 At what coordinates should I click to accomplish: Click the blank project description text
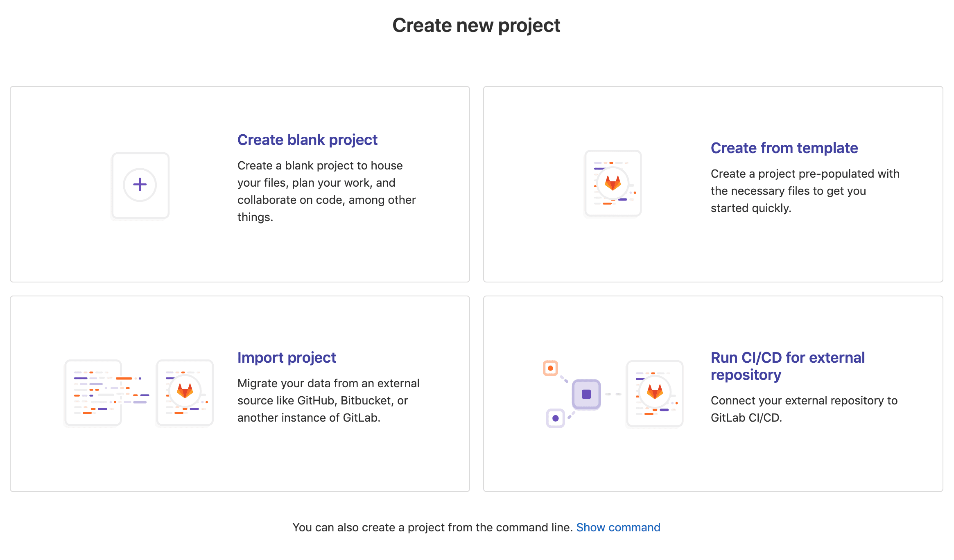tap(326, 191)
